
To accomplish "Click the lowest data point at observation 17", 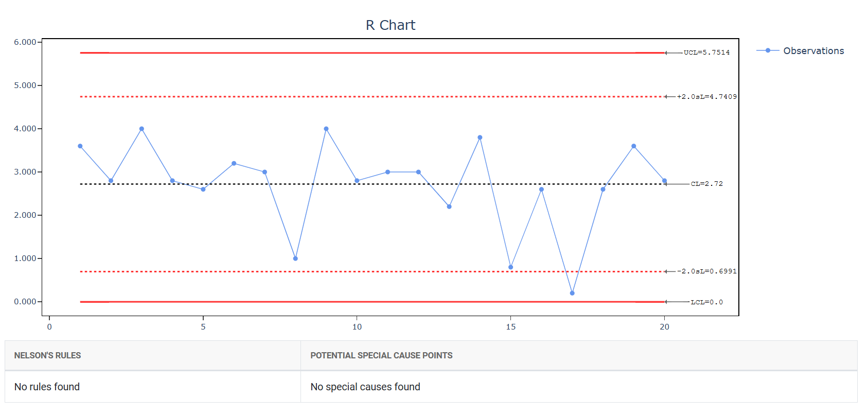I will point(572,293).
